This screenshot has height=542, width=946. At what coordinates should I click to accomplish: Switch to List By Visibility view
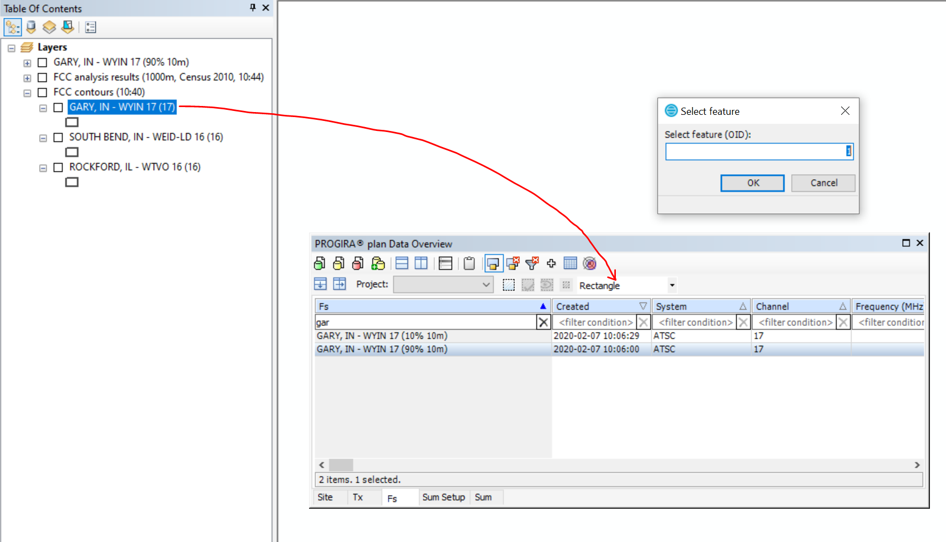coord(49,27)
